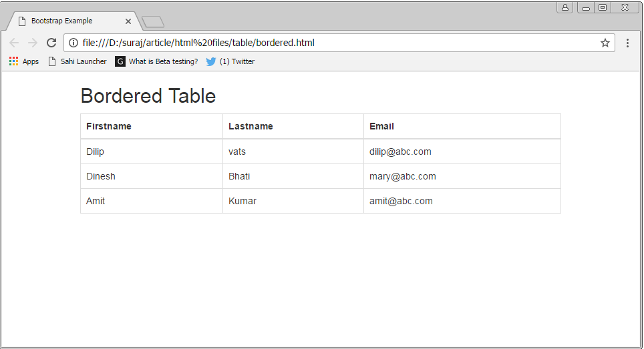Reload the page with refresh icon
Image resolution: width=644 pixels, height=349 pixels.
tap(51, 43)
